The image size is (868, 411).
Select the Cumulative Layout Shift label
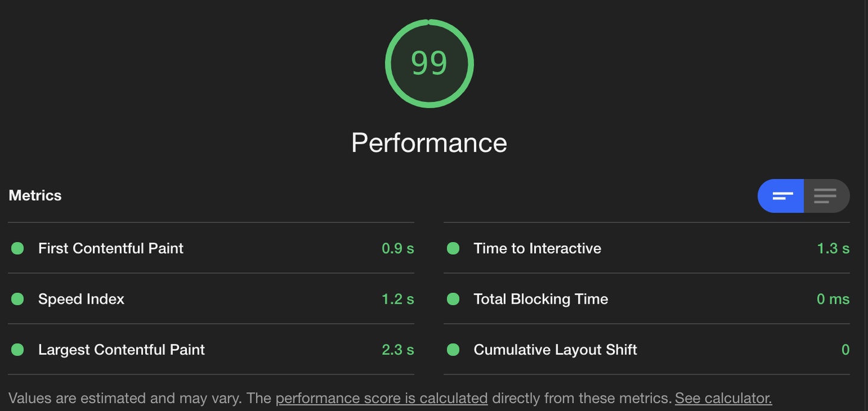tap(555, 350)
